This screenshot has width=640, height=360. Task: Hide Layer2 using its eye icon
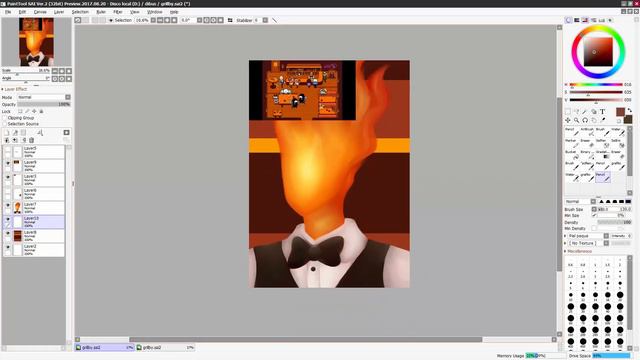pos(8,247)
